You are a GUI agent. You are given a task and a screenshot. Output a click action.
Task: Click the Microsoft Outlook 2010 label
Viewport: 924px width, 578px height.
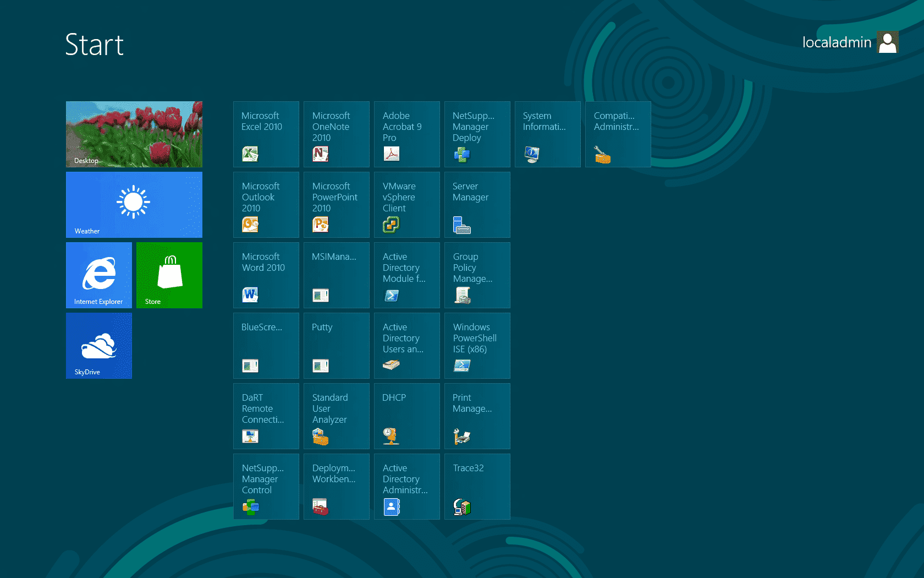pos(261,197)
